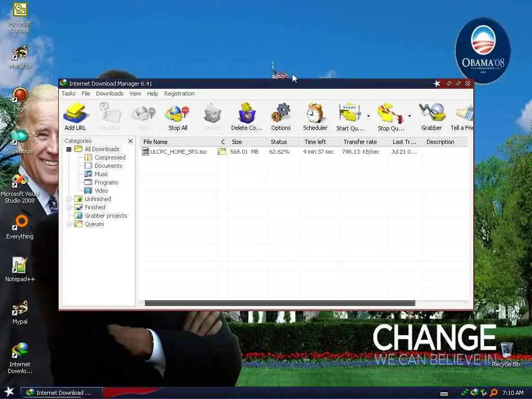Select the Compressed category

pos(110,157)
